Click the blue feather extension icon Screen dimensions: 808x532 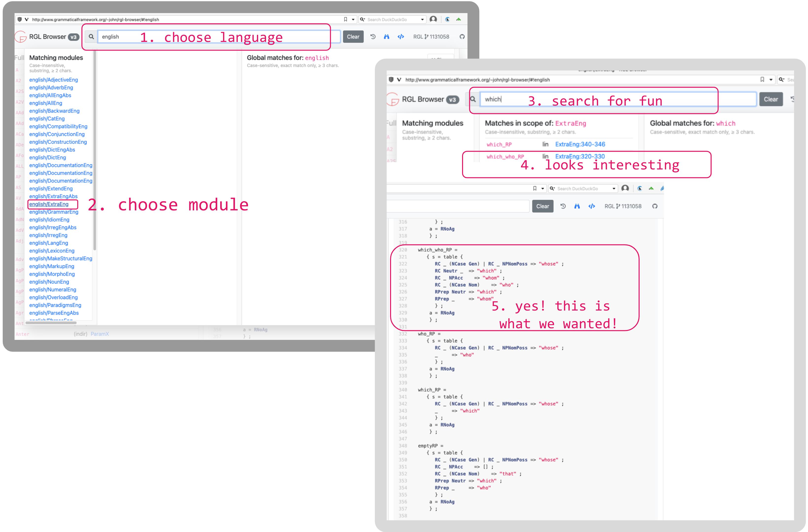pyautogui.click(x=662, y=188)
